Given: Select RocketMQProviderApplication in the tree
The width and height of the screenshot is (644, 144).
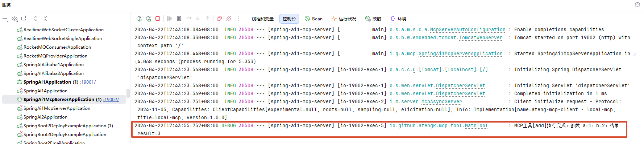Looking at the screenshot, I should [x=55, y=56].
